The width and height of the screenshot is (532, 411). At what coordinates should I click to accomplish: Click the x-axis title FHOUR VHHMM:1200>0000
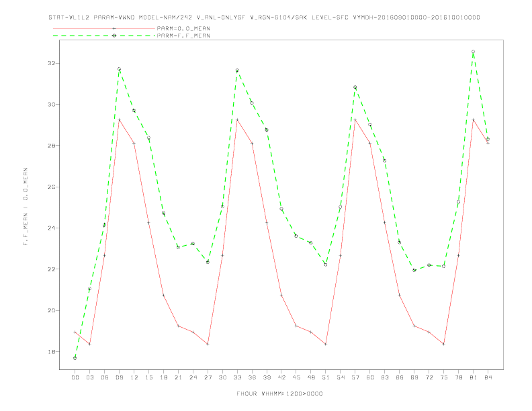coord(279,394)
